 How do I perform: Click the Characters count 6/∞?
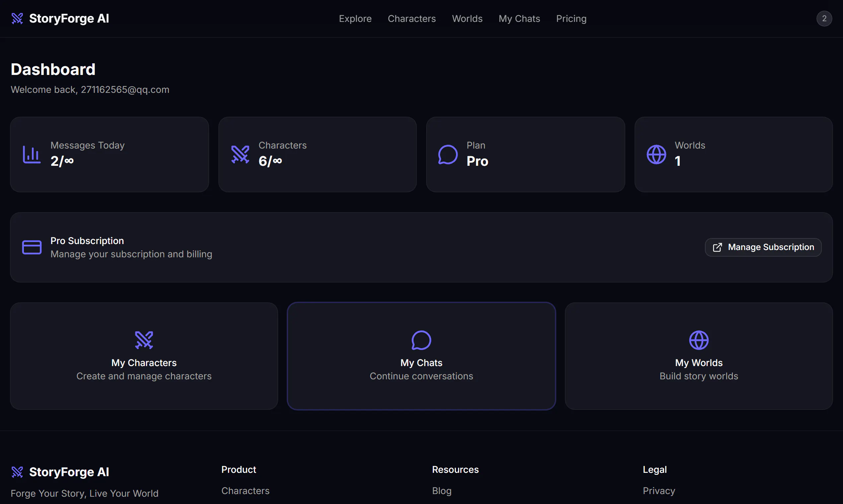click(x=270, y=161)
